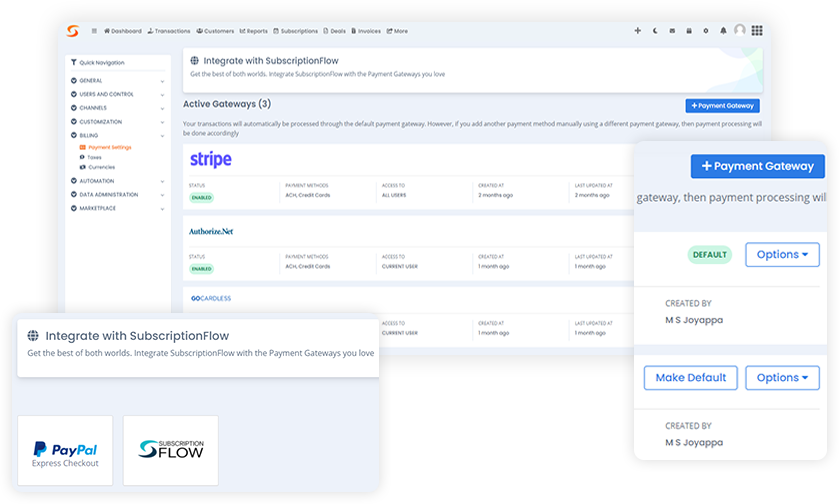
Task: Click the GoCardless logo
Action: 211,298
